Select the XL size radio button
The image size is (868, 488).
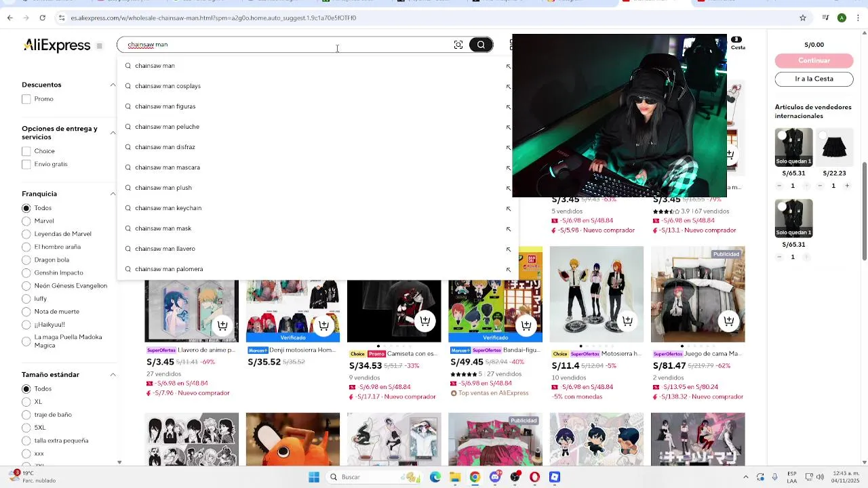pos(26,402)
